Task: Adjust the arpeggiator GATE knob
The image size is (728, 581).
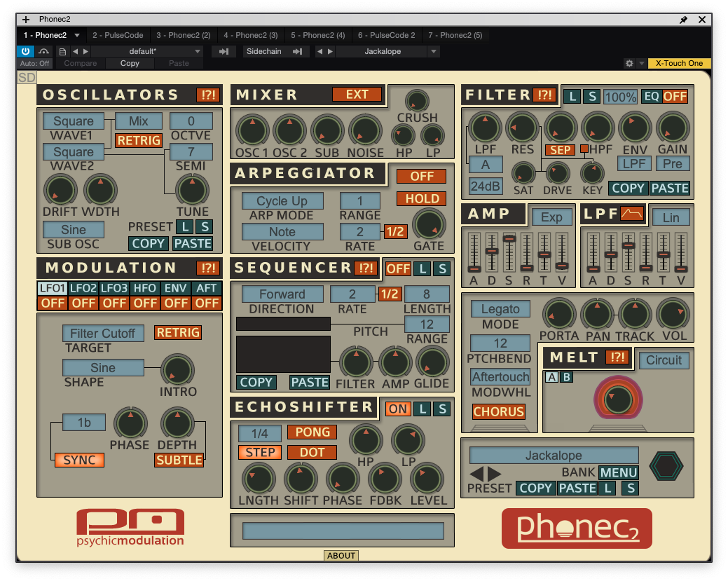Action: click(429, 224)
